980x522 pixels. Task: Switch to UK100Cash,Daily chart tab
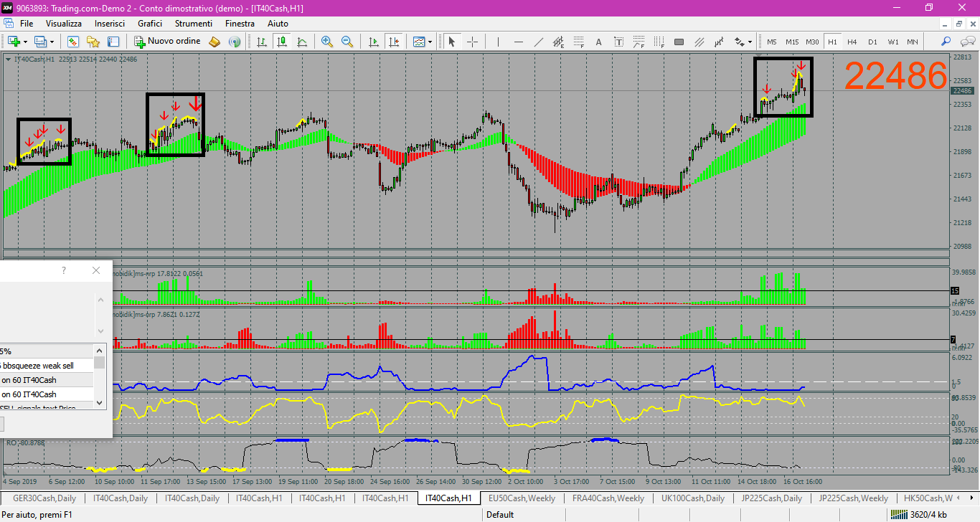693,498
